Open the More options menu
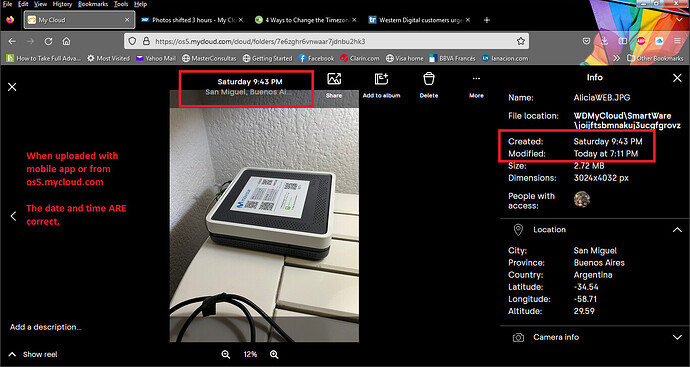Image resolution: width=690 pixels, height=367 pixels. tap(476, 79)
